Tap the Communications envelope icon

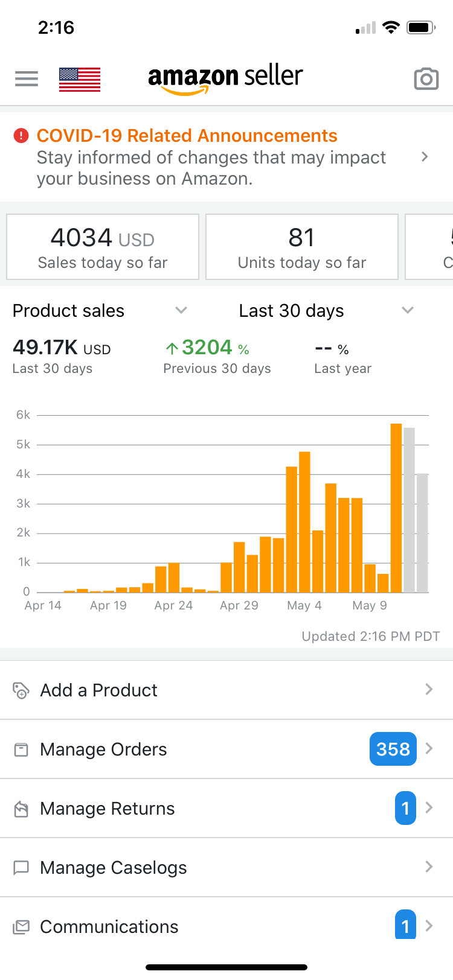pyautogui.click(x=21, y=927)
